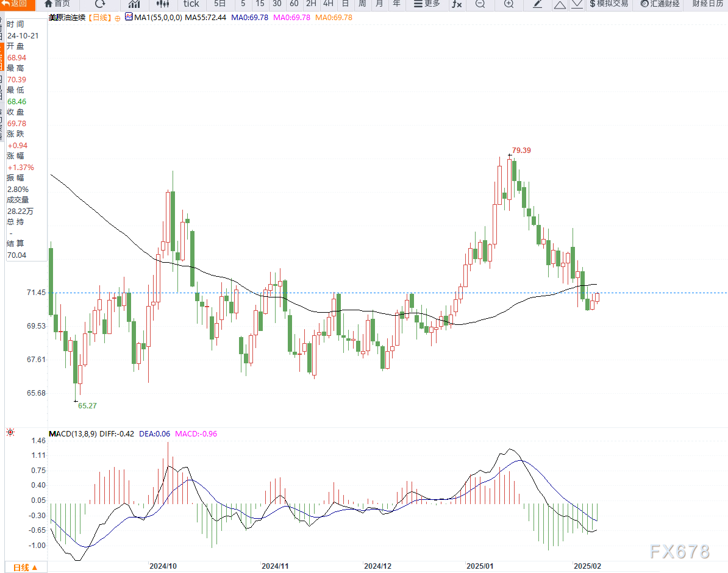The width and height of the screenshot is (728, 573).
Task: Open 模拟交易 simulated trading
Action: [x=608, y=4]
